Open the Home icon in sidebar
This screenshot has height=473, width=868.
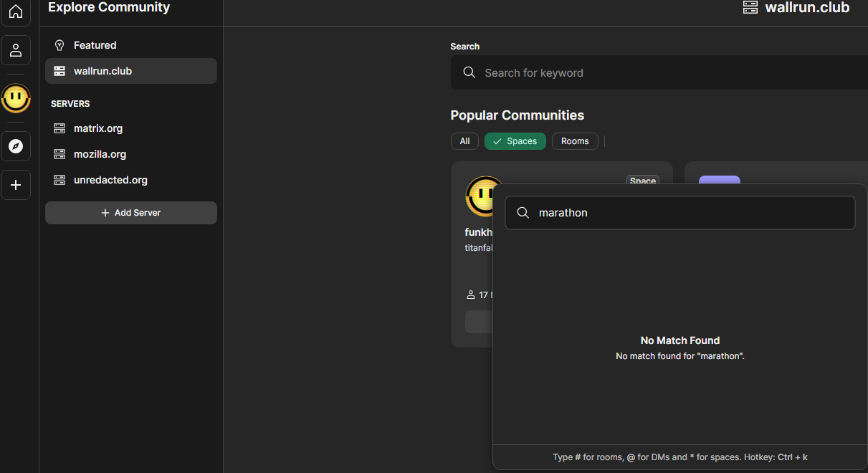pos(16,12)
